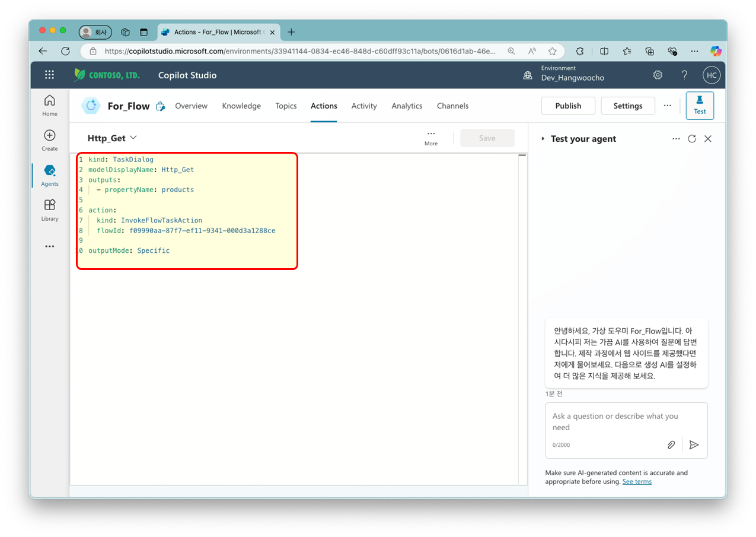Open the Edge Workspaces icon
This screenshot has height=537, width=756.
pyautogui.click(x=125, y=32)
